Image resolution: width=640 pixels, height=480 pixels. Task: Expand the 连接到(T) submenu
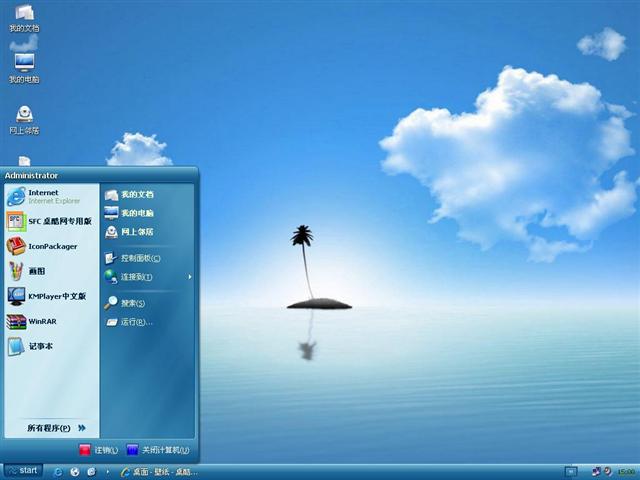(x=148, y=277)
